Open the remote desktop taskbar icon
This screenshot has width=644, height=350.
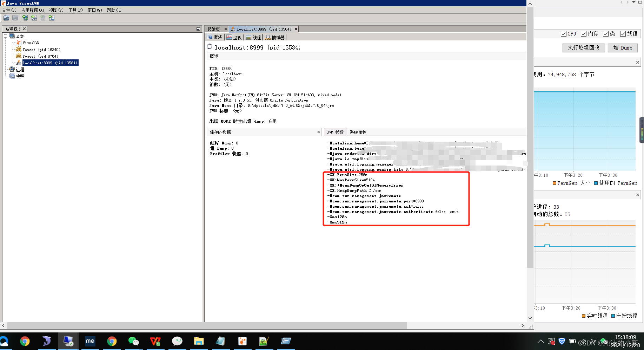coord(68,341)
